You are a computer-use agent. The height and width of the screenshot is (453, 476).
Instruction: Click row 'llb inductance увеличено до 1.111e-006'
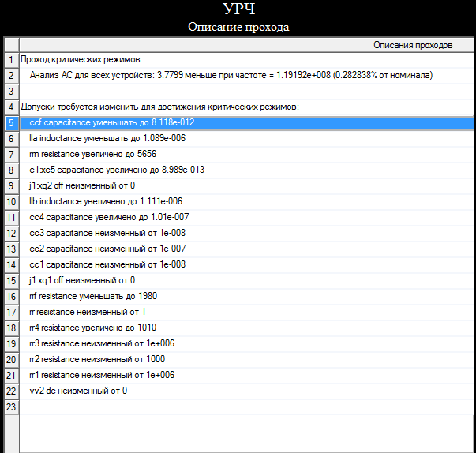pyautogui.click(x=246, y=201)
